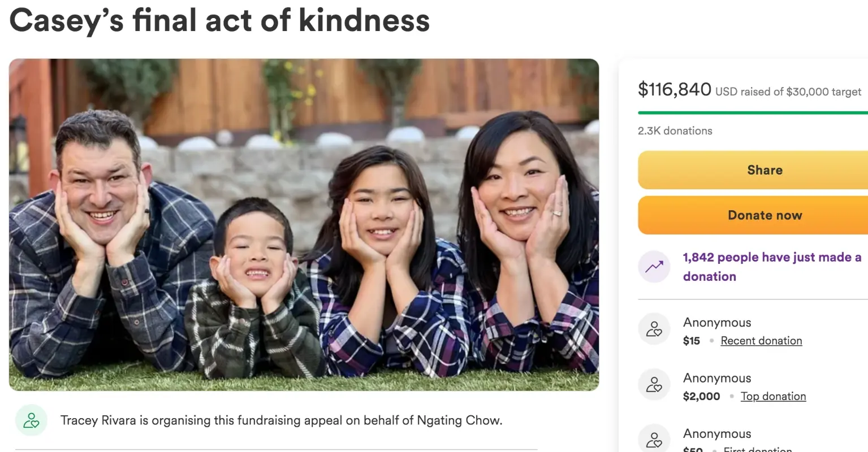
Task: Click the purple trending arrow icon
Action: 654,267
